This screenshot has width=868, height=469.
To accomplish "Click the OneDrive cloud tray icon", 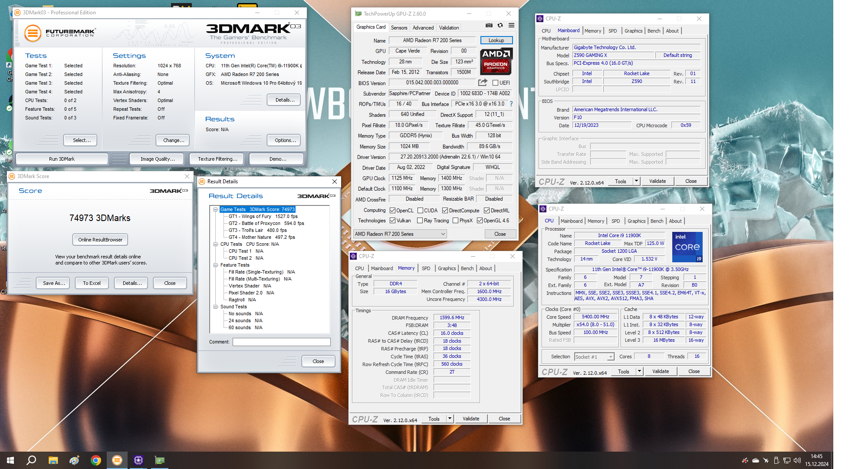I will (756, 460).
